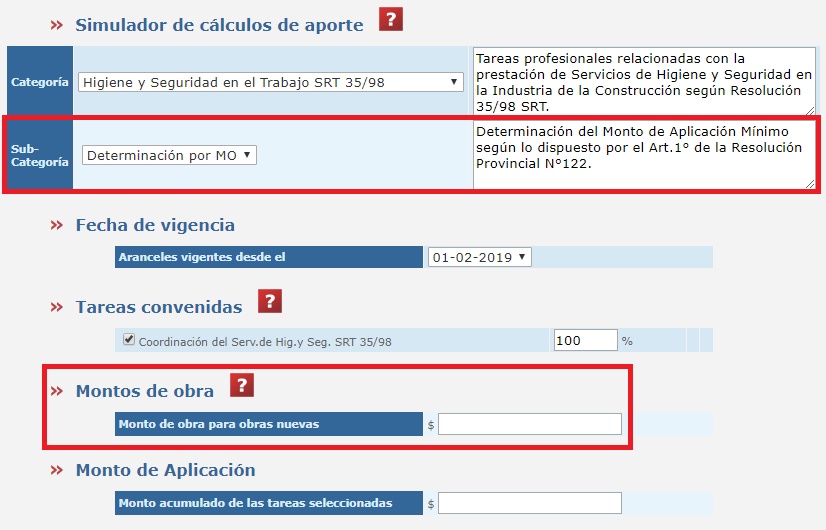Open the Categoría dropdown list
Image resolution: width=826 pixels, height=530 pixels.
click(x=270, y=82)
